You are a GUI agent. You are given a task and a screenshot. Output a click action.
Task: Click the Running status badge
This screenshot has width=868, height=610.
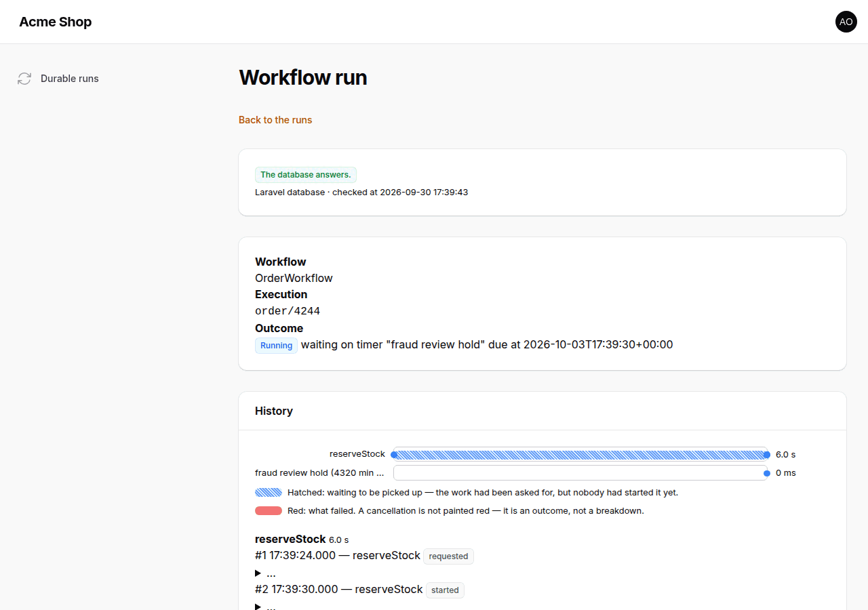(x=276, y=346)
